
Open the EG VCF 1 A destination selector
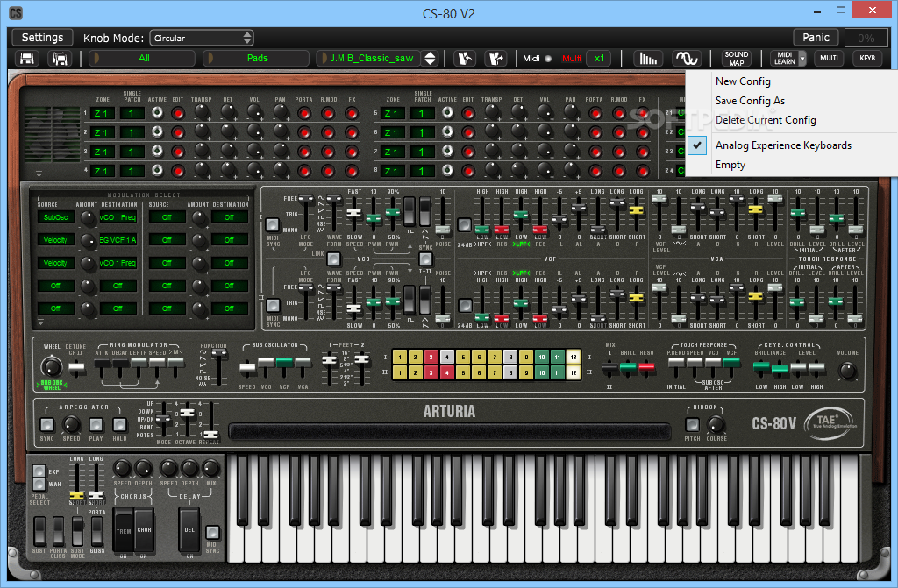118,240
